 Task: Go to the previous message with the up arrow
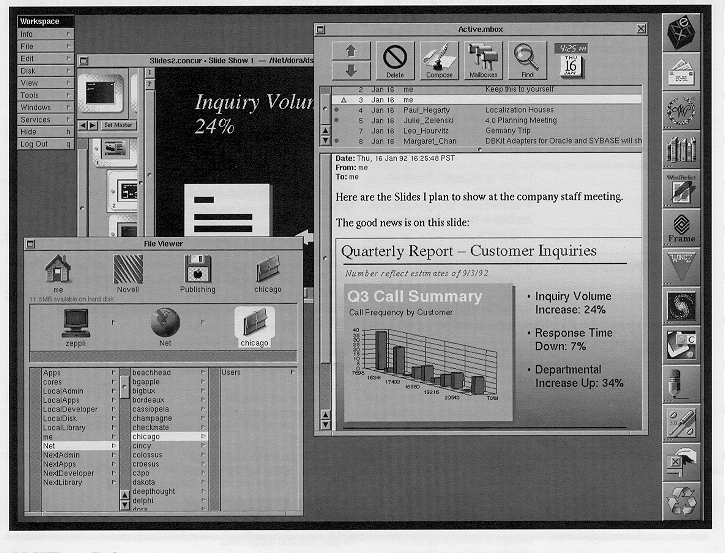[x=350, y=50]
